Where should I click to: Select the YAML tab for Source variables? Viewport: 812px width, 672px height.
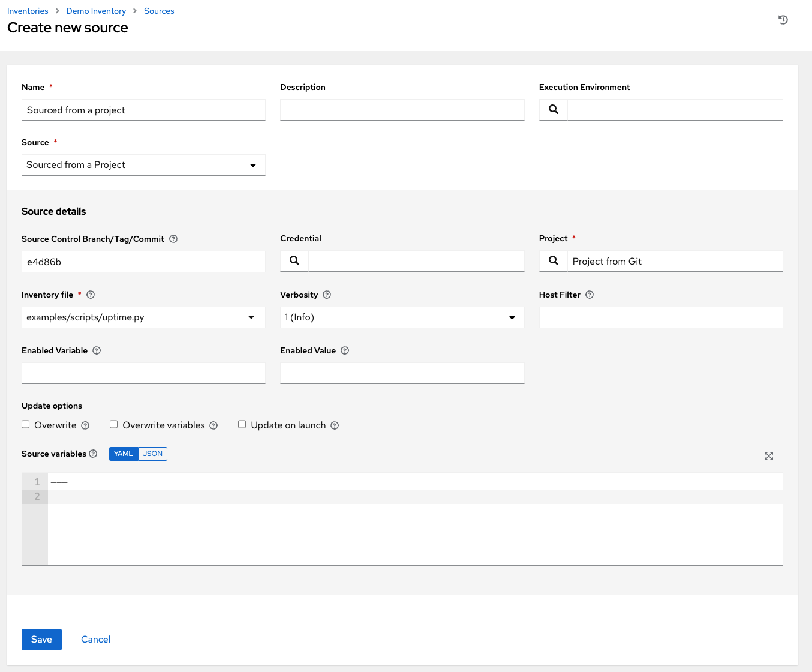(x=124, y=454)
